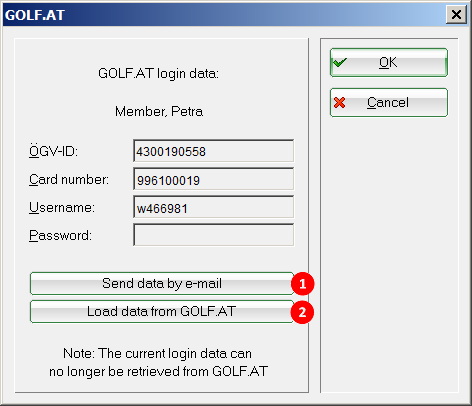Click into the ÖGV-ID field

tap(214, 151)
